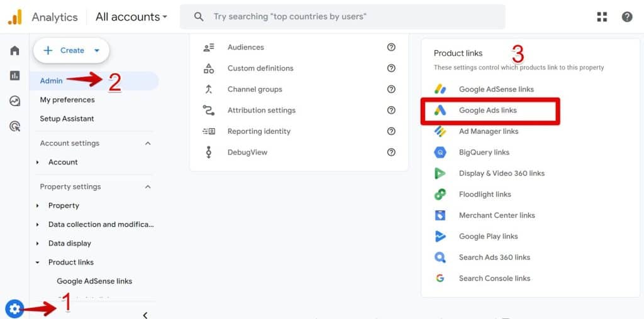Expand the Data display item
This screenshot has height=319, width=644.
(37, 244)
